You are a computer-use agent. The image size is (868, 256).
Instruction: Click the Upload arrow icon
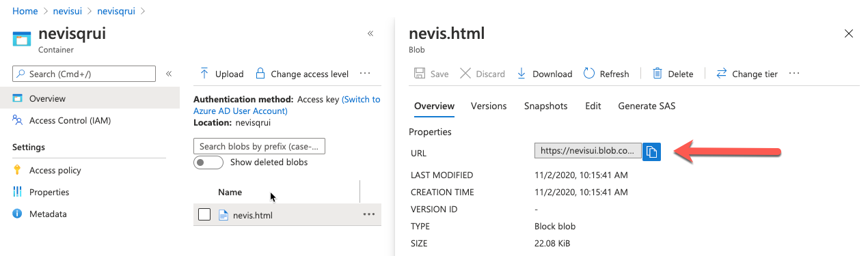click(x=204, y=73)
